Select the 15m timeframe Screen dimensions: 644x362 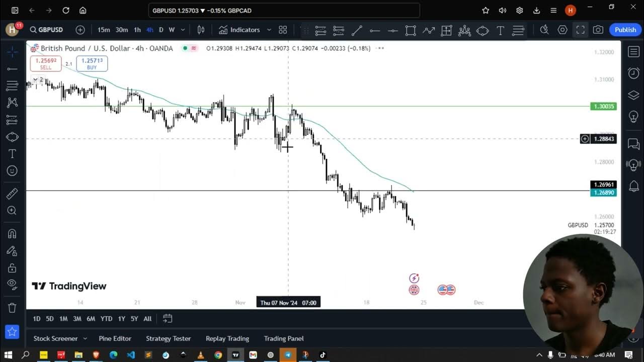(104, 30)
